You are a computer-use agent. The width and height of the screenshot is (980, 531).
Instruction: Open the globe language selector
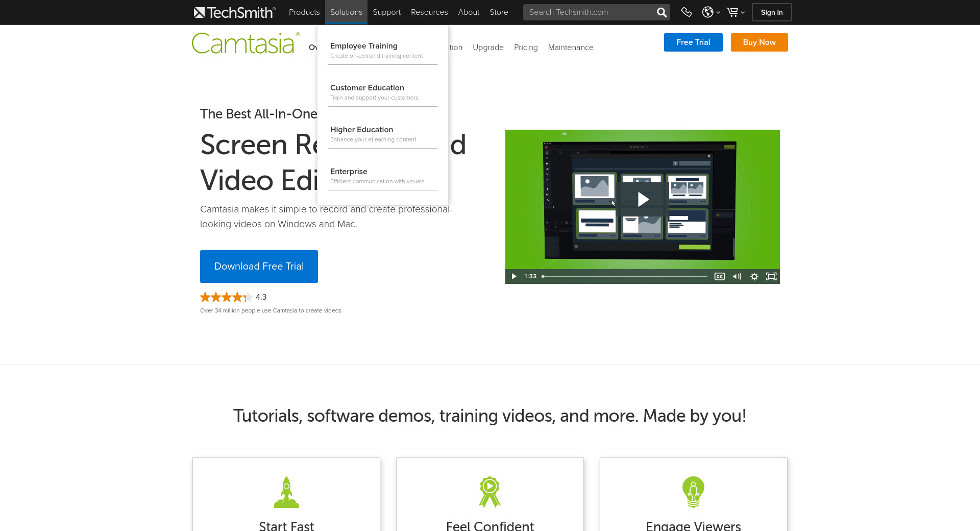(x=710, y=12)
